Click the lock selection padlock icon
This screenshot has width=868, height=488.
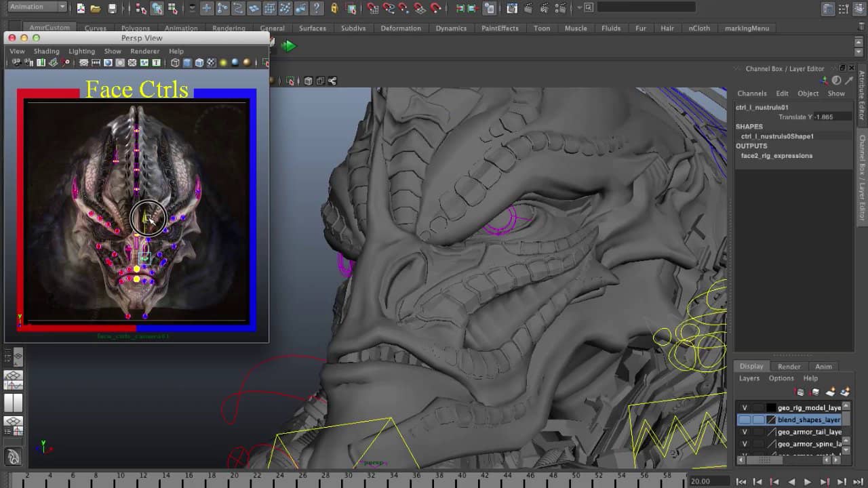[x=334, y=8]
